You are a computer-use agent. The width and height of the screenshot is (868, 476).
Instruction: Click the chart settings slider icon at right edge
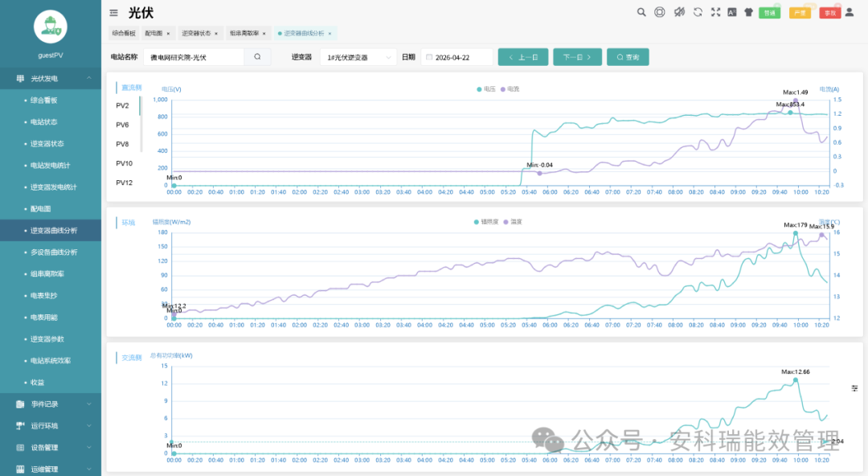[854, 388]
